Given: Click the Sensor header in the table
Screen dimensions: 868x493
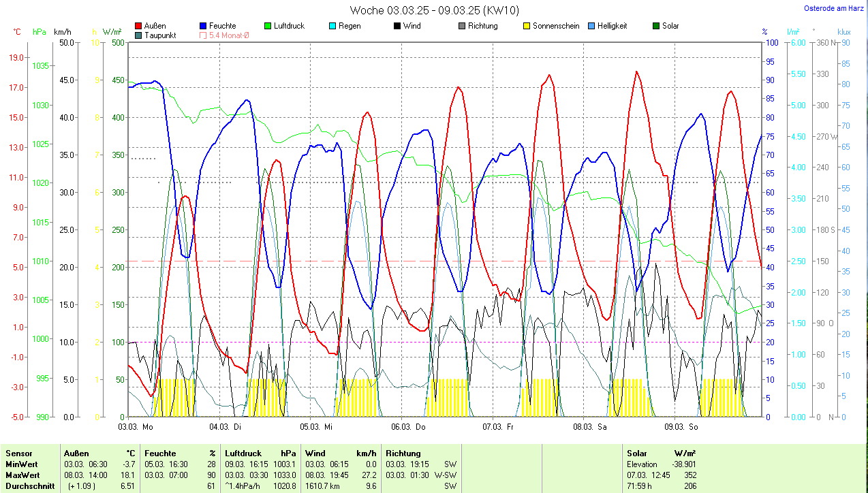Looking at the screenshot, I should point(20,454).
